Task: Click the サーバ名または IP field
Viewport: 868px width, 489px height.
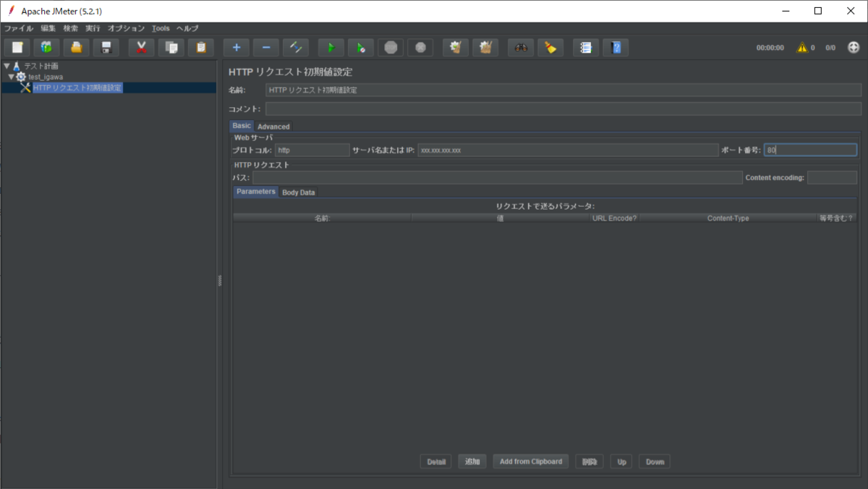Action: [568, 150]
